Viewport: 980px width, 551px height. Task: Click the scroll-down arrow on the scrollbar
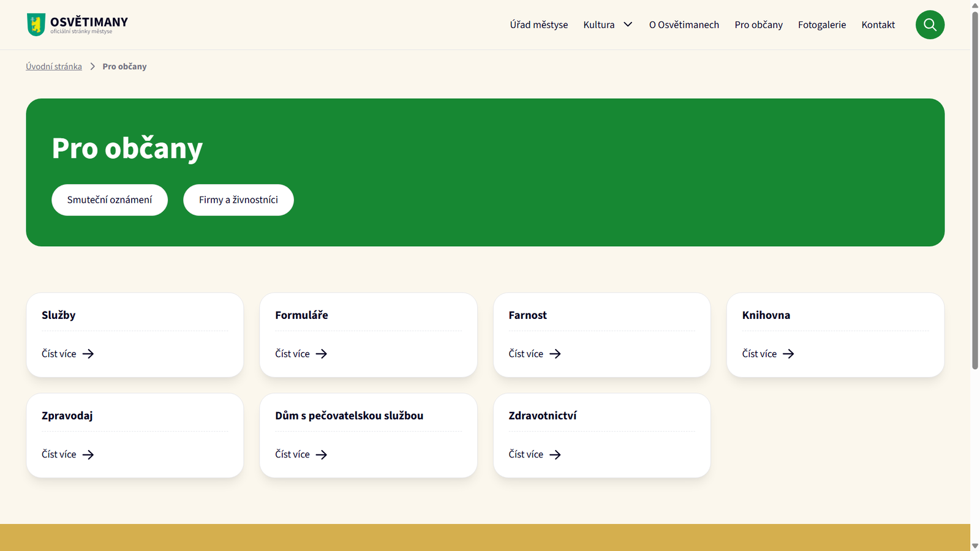(x=975, y=545)
